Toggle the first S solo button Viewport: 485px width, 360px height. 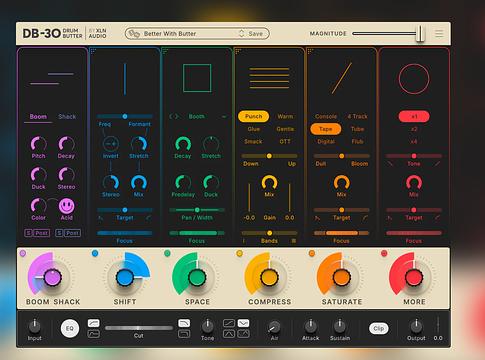click(x=28, y=233)
